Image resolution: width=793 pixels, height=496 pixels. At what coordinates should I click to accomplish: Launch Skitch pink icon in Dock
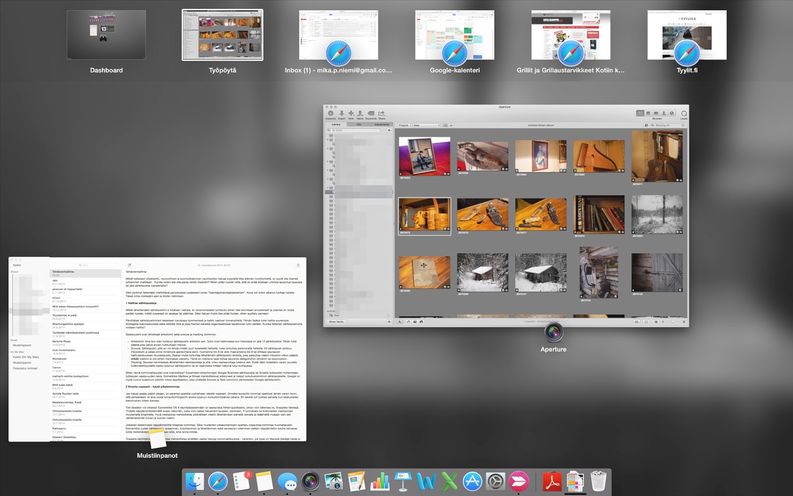(519, 481)
